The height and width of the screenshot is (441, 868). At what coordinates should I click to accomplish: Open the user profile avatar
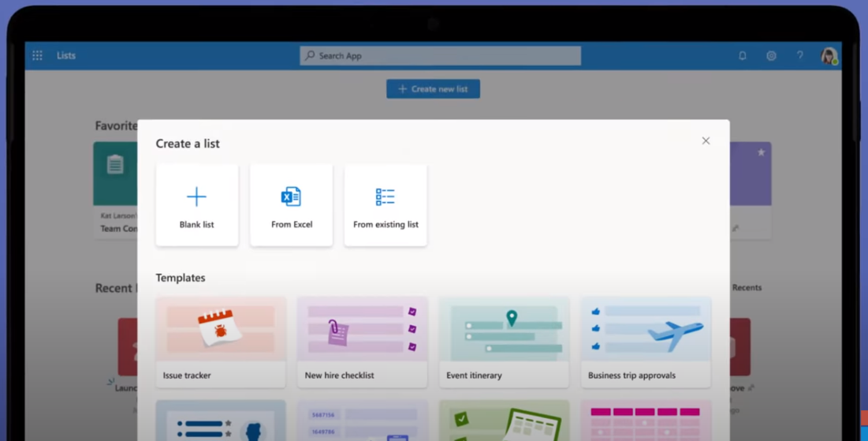coord(829,55)
